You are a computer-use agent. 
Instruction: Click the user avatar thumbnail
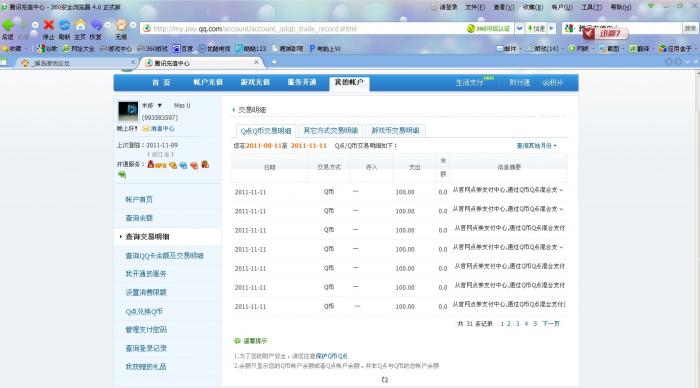[128, 111]
